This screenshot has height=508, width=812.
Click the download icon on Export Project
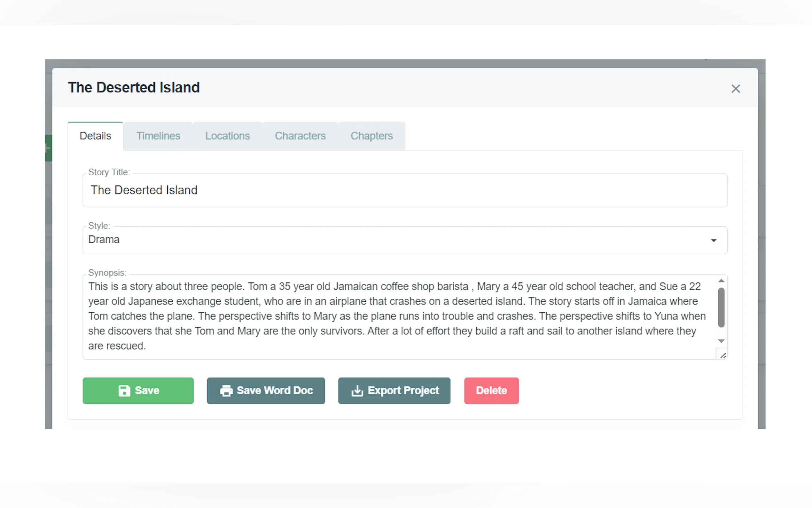(x=357, y=391)
